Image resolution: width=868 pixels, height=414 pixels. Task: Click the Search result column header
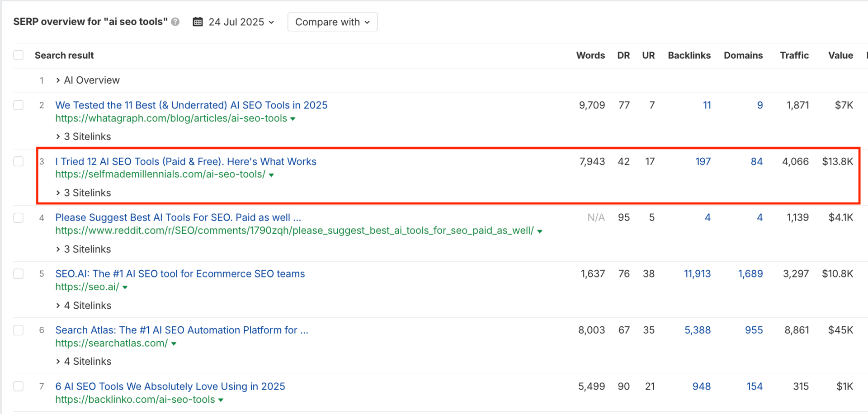[64, 55]
